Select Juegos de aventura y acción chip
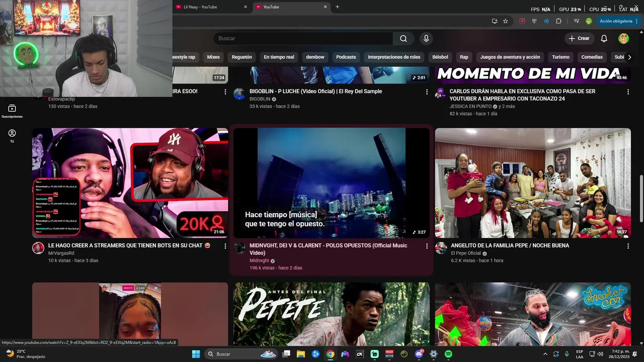Image resolution: width=644 pixels, height=362 pixels. [510, 57]
